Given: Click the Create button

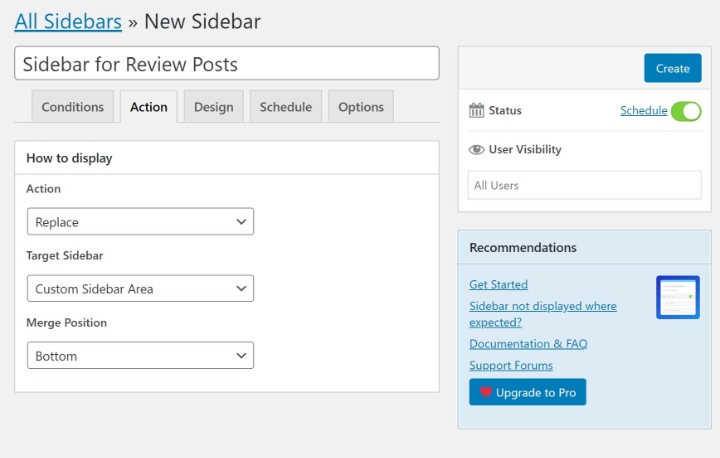Looking at the screenshot, I should (x=673, y=68).
